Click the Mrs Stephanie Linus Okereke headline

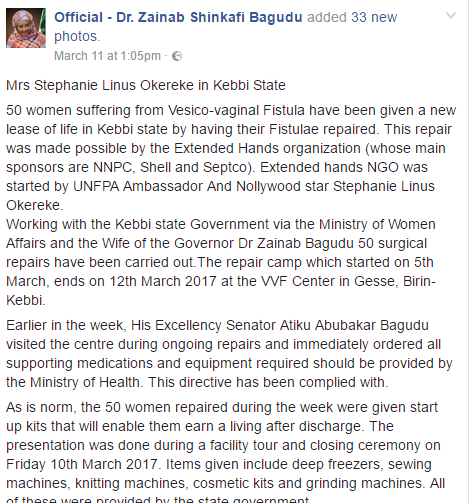click(x=146, y=85)
